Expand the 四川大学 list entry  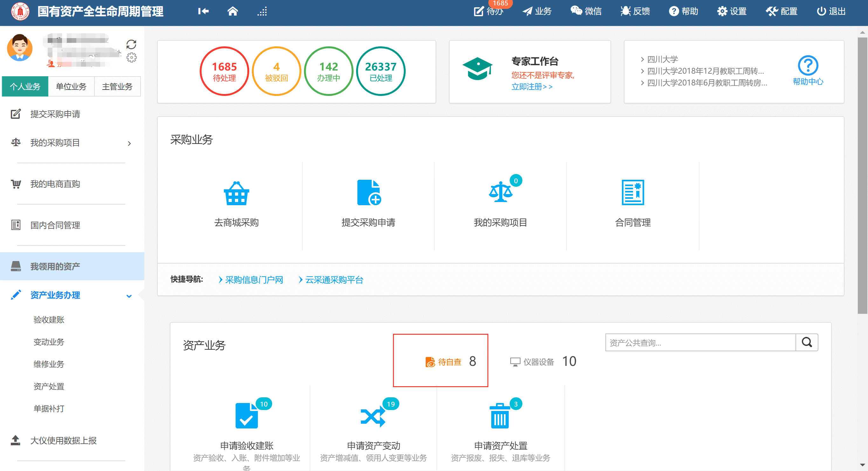click(x=662, y=60)
